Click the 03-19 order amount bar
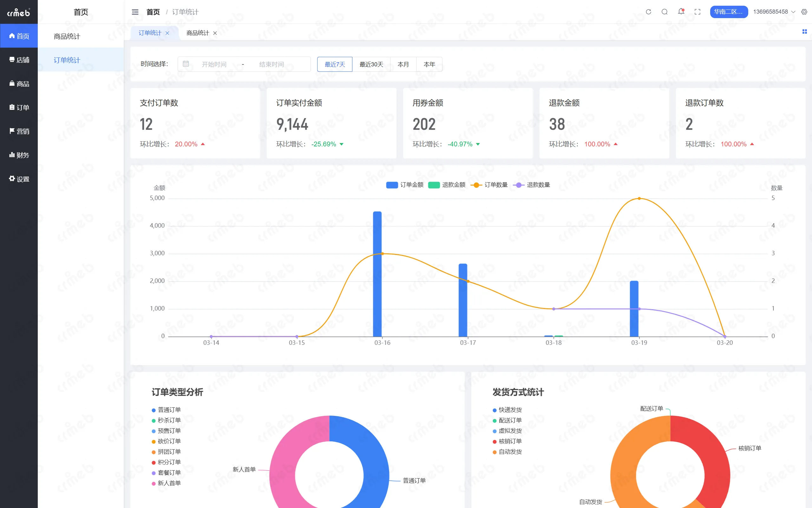Viewport: 812px width, 508px height. click(634, 308)
